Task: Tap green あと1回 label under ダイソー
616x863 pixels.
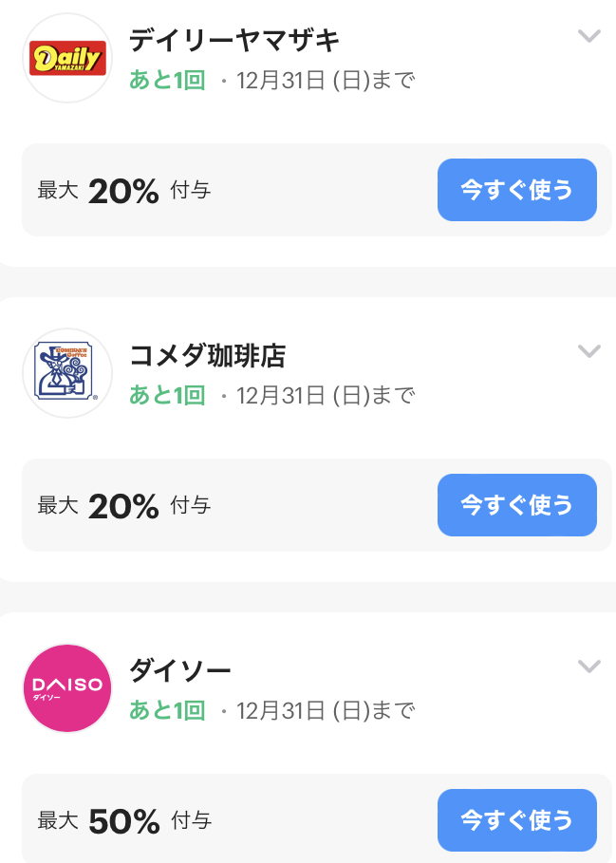Action: point(167,710)
